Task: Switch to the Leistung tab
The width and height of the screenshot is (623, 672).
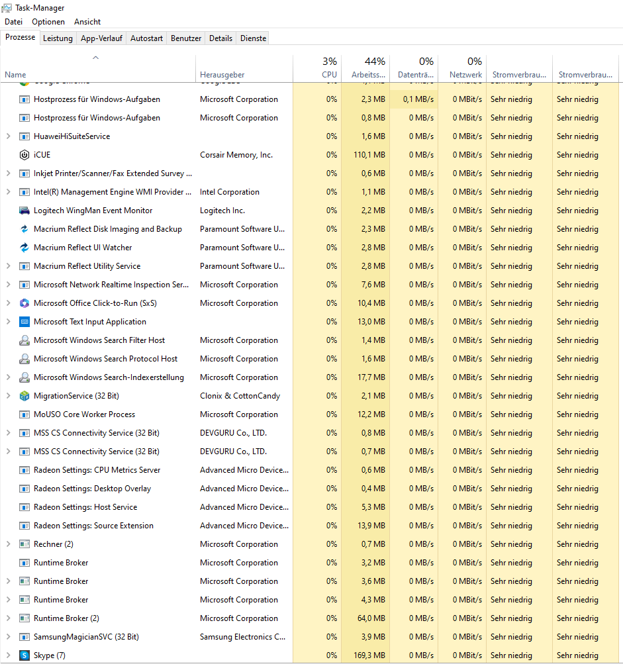Action: point(58,38)
